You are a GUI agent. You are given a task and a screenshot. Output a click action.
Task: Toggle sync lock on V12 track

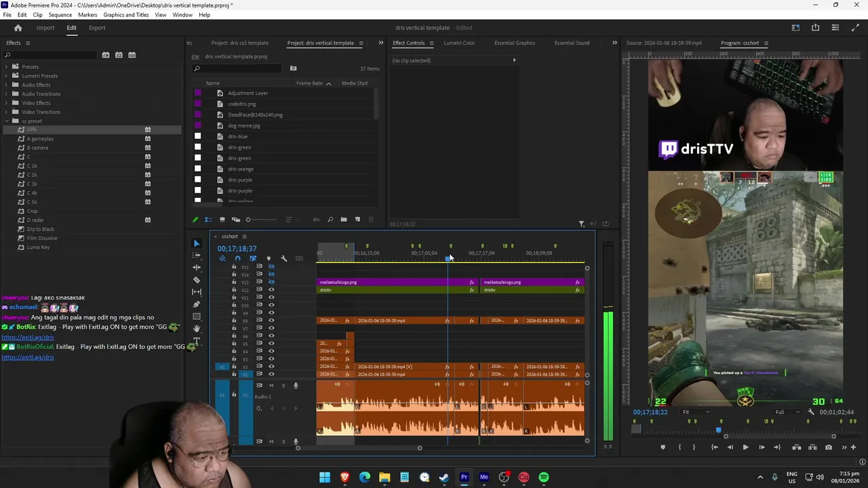[259, 290]
